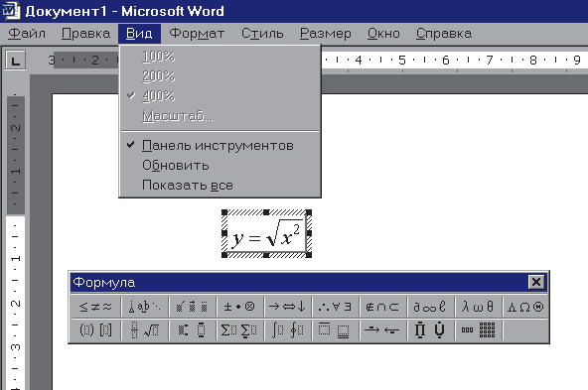Choose Показать все in the Вид menu

[220, 185]
